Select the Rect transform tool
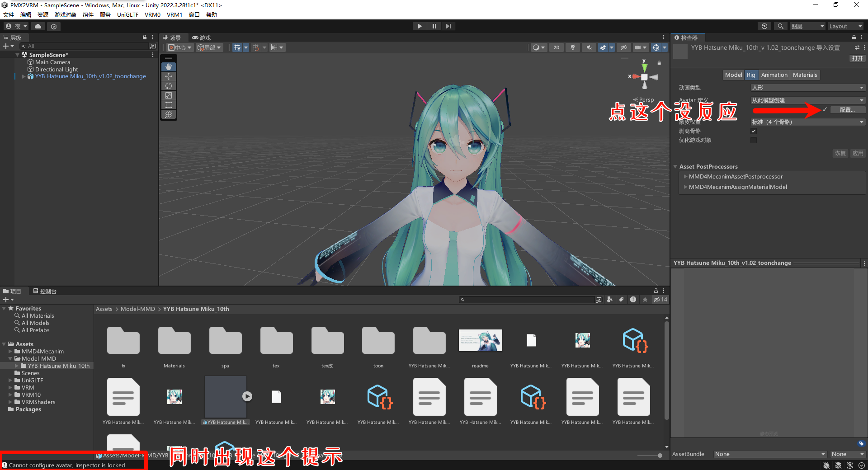This screenshot has width=868, height=470. click(169, 105)
